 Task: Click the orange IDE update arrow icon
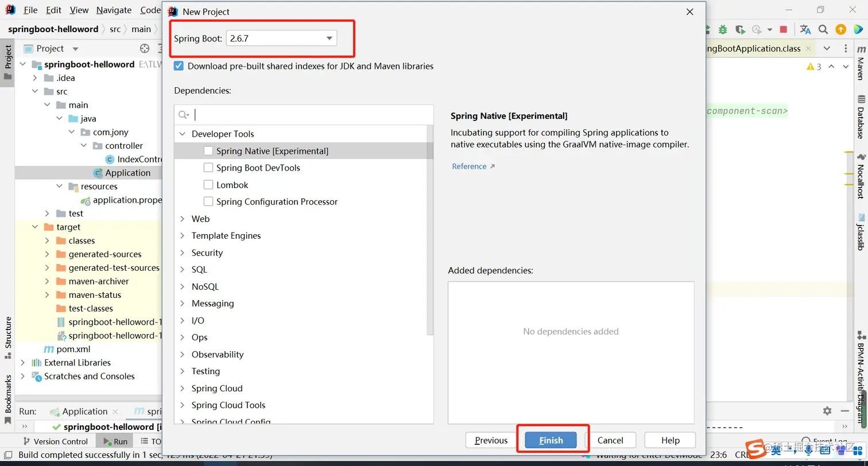tap(840, 29)
